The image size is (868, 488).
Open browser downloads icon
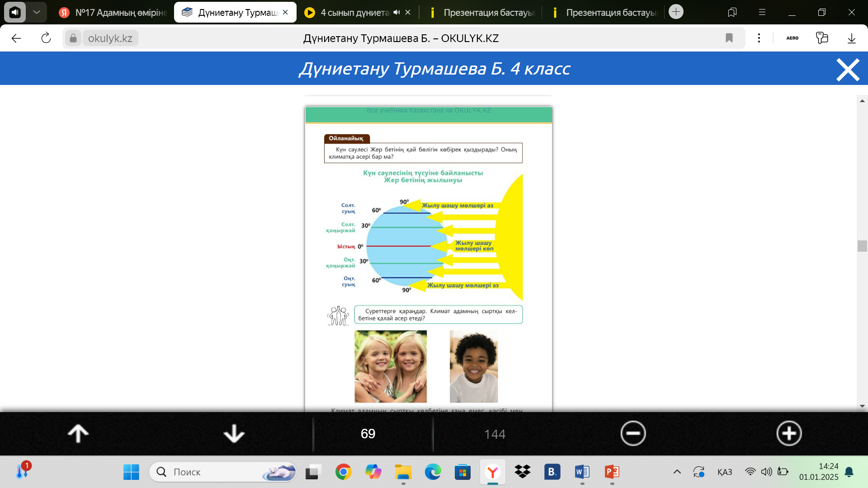851,38
